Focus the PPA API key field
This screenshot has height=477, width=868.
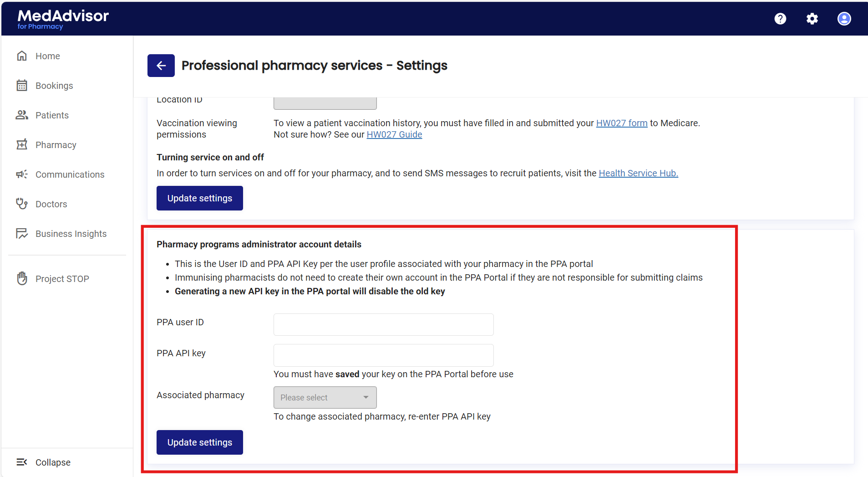[383, 355]
